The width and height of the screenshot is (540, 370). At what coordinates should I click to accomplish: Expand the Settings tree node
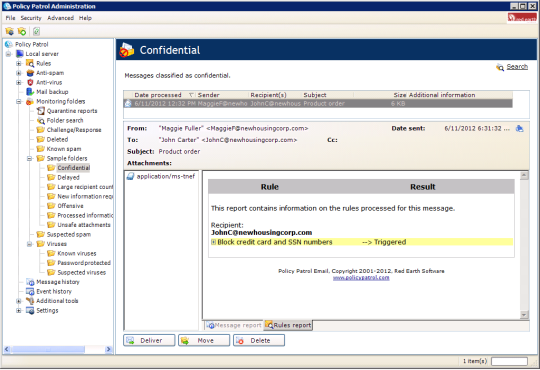coord(19,310)
